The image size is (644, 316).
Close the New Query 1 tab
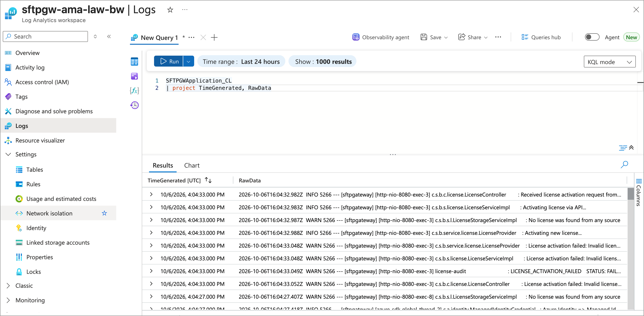pyautogui.click(x=203, y=38)
